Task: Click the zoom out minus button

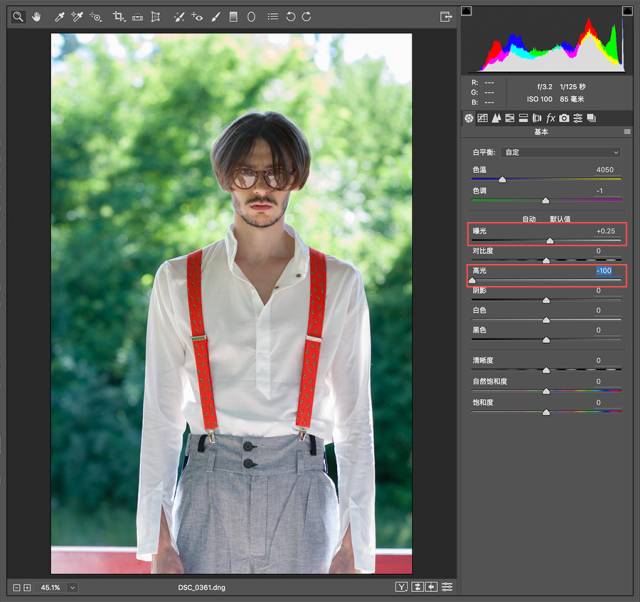Action: 16,588
